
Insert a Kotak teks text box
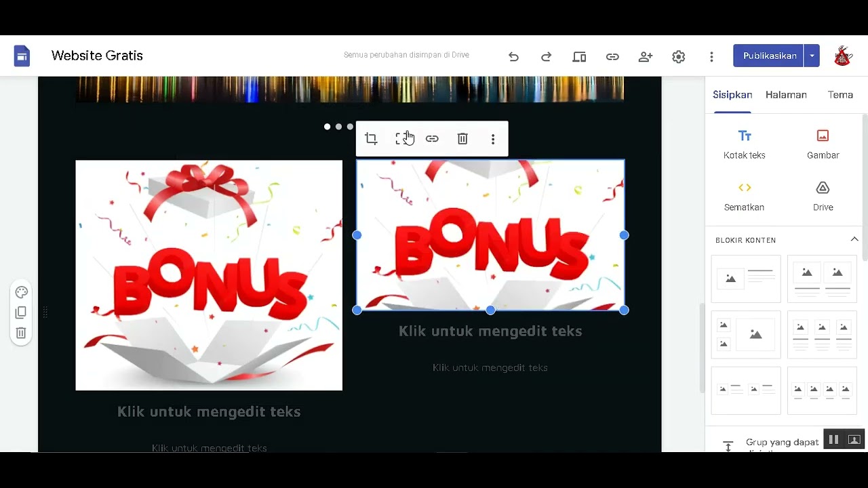745,144
